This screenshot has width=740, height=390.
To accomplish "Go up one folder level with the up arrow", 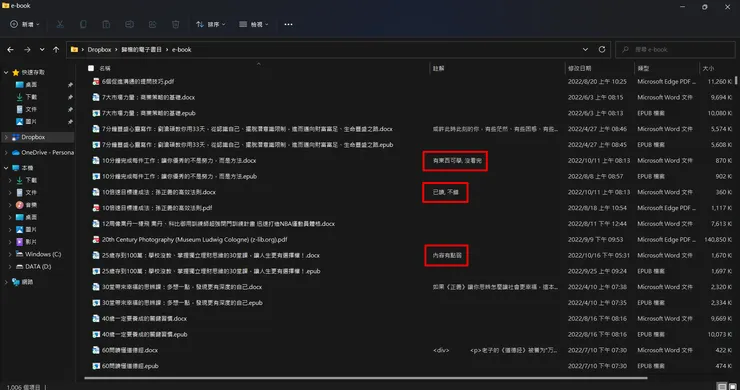I will [56, 50].
